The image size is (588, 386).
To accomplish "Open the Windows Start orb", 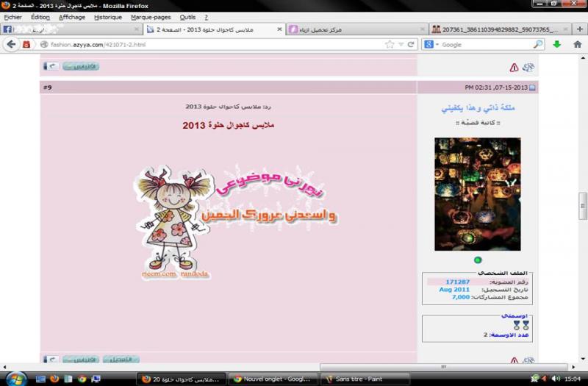I will 15,378.
